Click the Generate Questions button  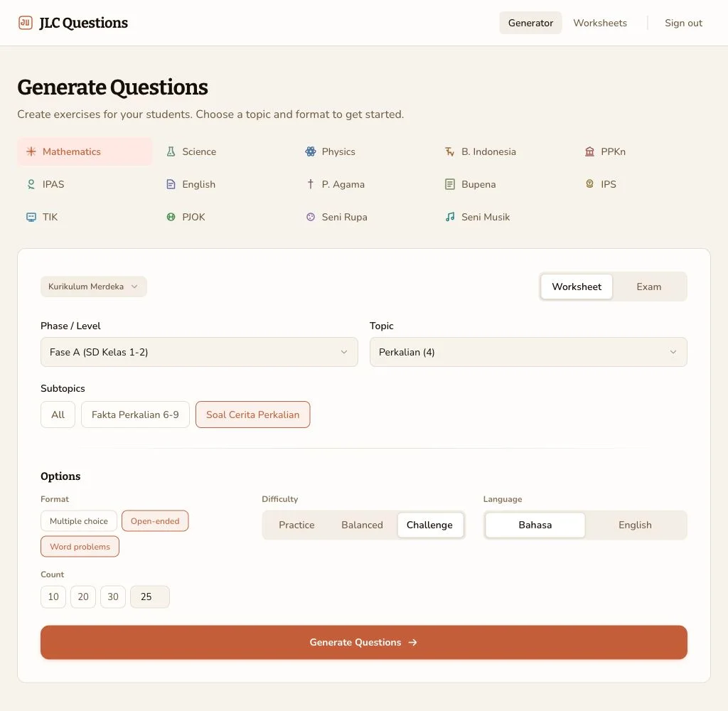click(x=364, y=642)
